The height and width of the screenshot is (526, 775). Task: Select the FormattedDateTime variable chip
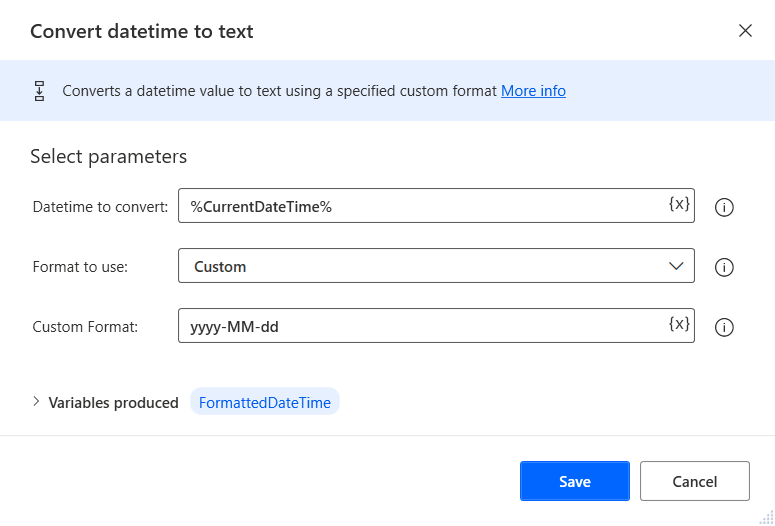click(265, 403)
